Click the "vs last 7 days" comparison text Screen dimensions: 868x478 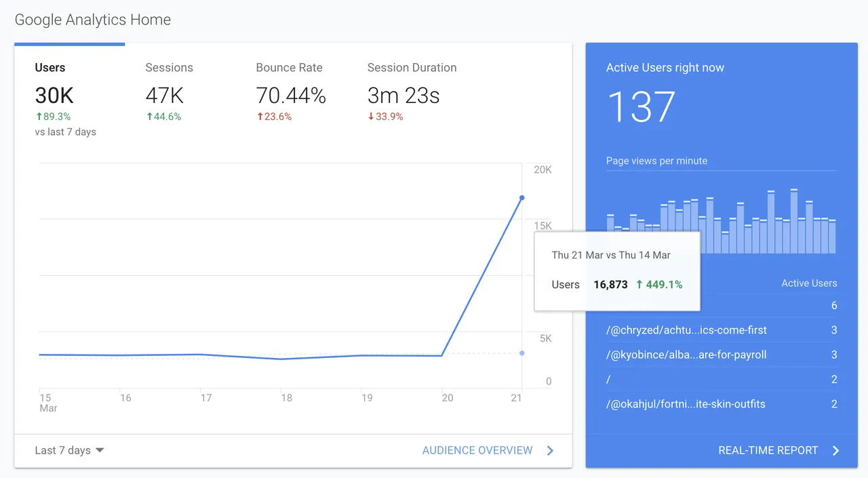pyautogui.click(x=65, y=132)
